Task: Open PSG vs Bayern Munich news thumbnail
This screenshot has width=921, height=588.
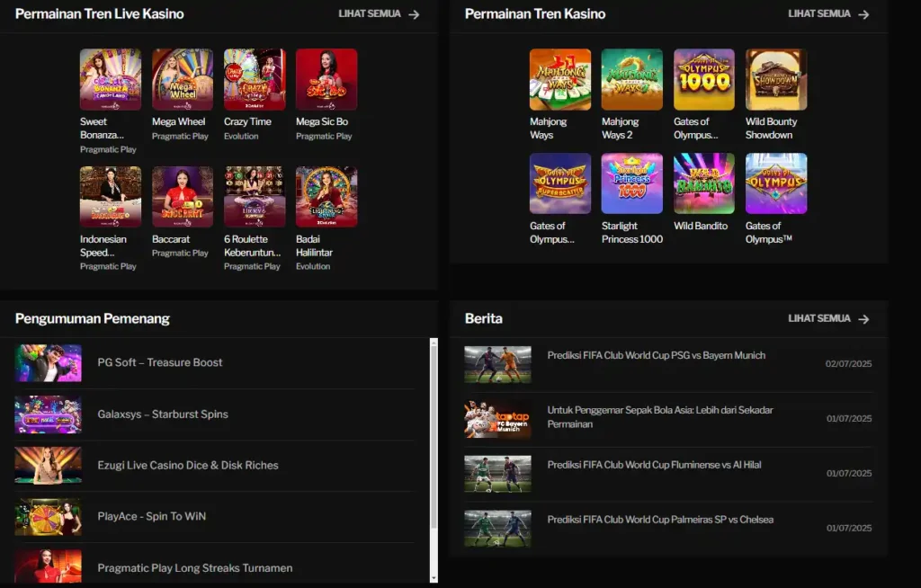Action: point(497,364)
